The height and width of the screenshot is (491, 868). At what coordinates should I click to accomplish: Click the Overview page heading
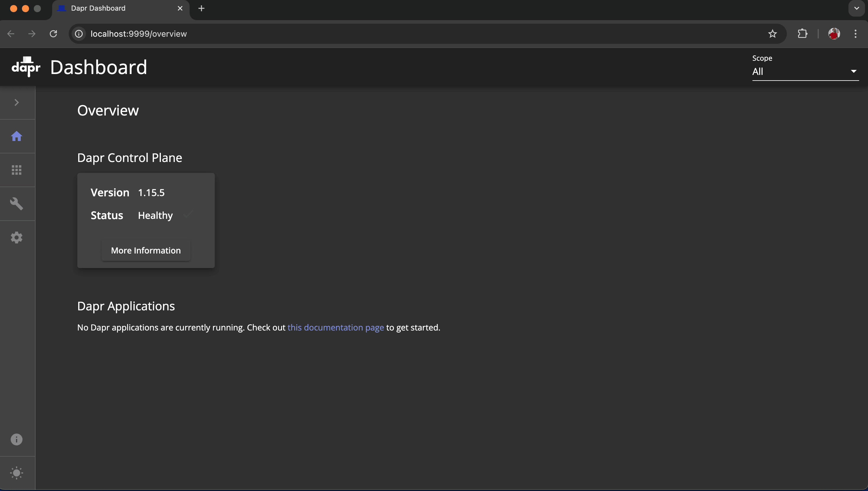tap(108, 110)
